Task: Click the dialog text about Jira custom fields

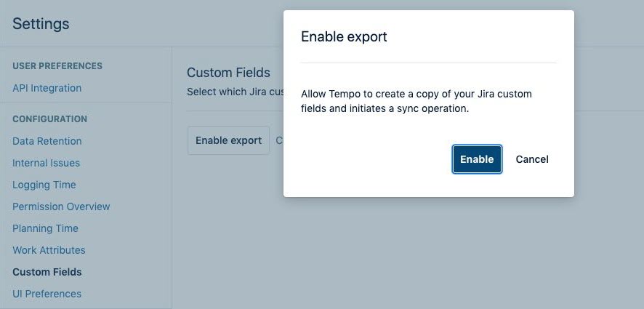Action: [x=416, y=102]
